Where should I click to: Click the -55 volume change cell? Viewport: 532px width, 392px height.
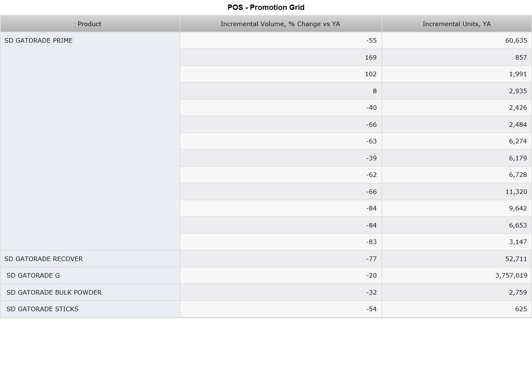[x=281, y=41]
